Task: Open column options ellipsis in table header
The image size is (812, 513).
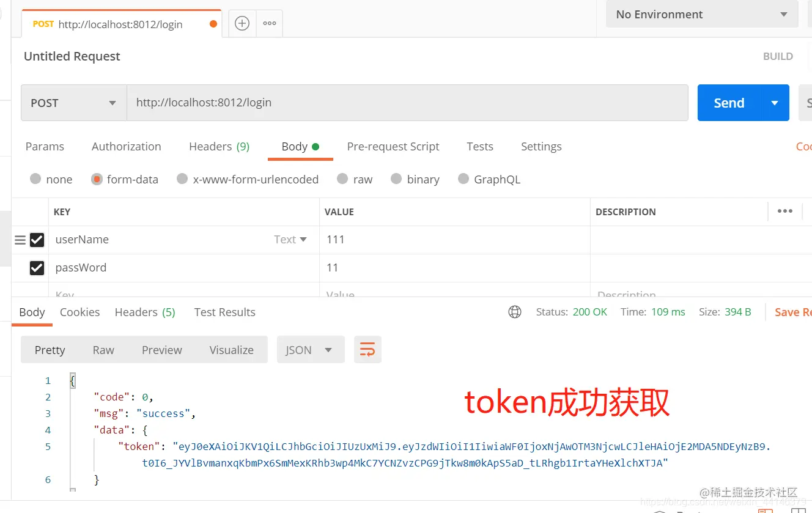Action: click(x=785, y=211)
